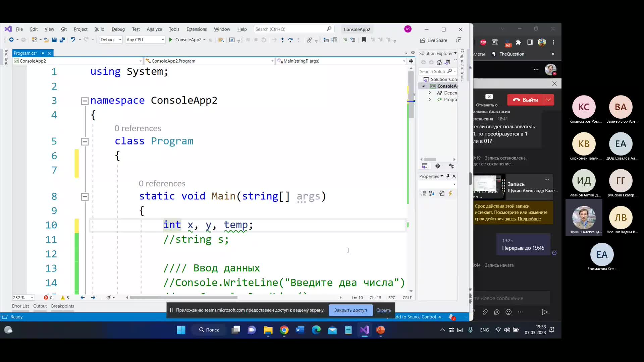This screenshot has width=644, height=362.
Task: Undo the last edit using toolbar arrow
Action: coord(73,40)
